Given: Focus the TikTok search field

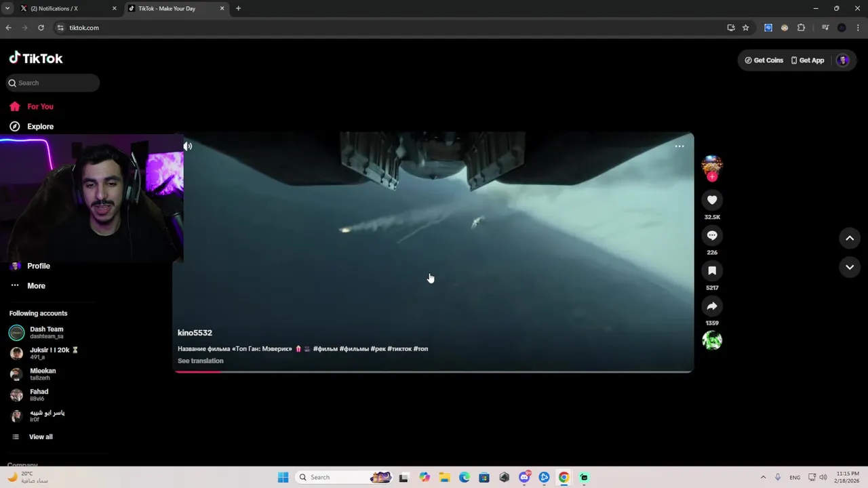Looking at the screenshot, I should 54,83.
